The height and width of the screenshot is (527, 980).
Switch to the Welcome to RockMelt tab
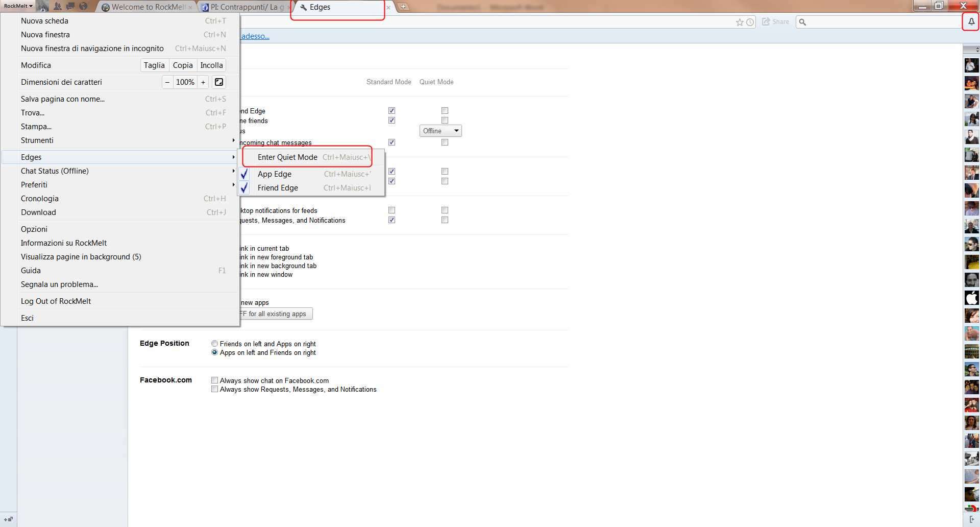coord(145,7)
